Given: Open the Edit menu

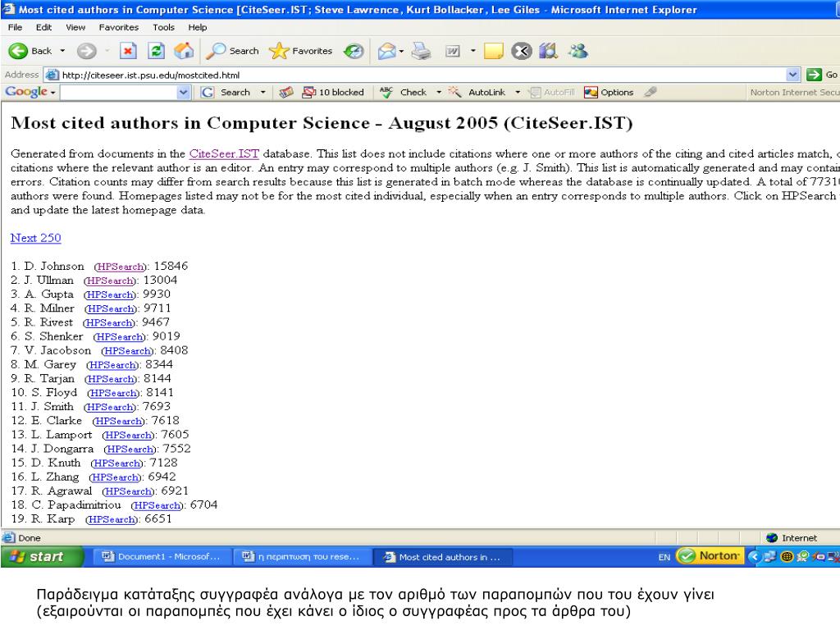Looking at the screenshot, I should (x=43, y=27).
